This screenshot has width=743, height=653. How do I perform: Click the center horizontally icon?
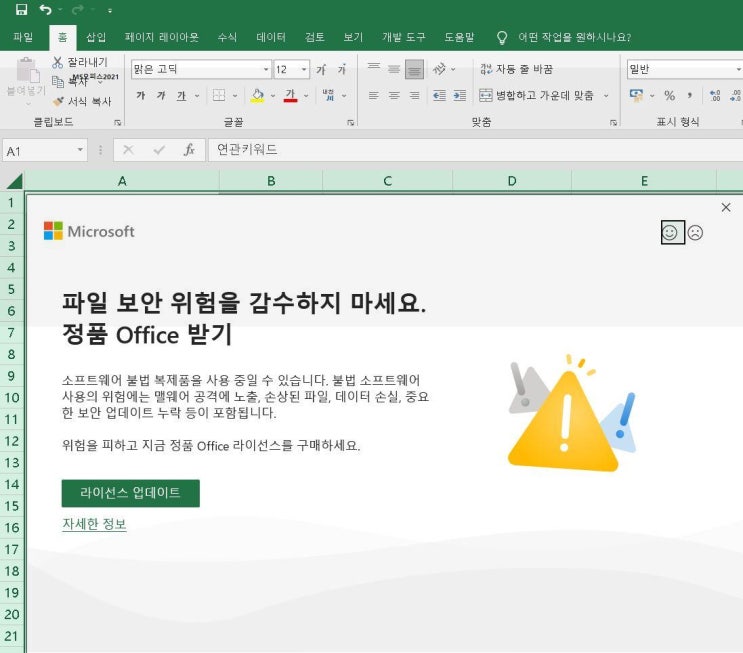(x=394, y=96)
